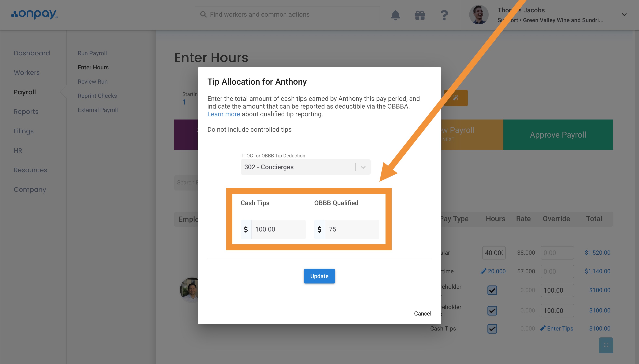Click the blue Update button
Viewport: 639px width, 364px height.
[319, 276]
